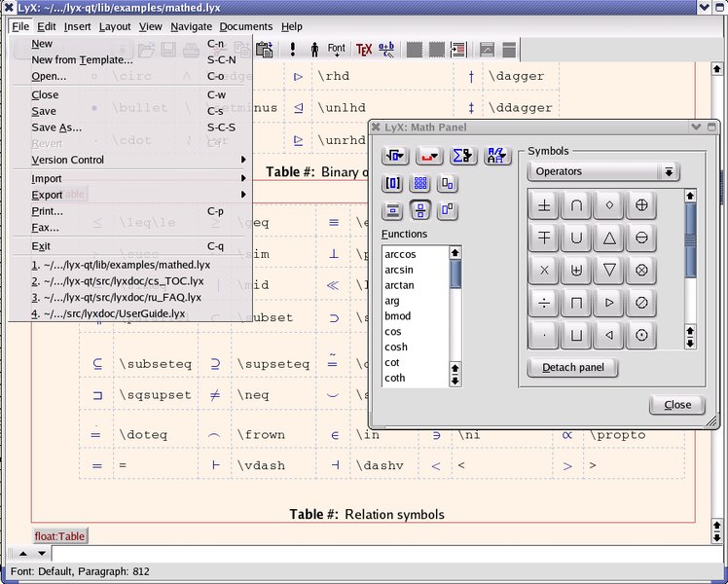Insert the circled dot ⊙ symbol

[x=641, y=335]
